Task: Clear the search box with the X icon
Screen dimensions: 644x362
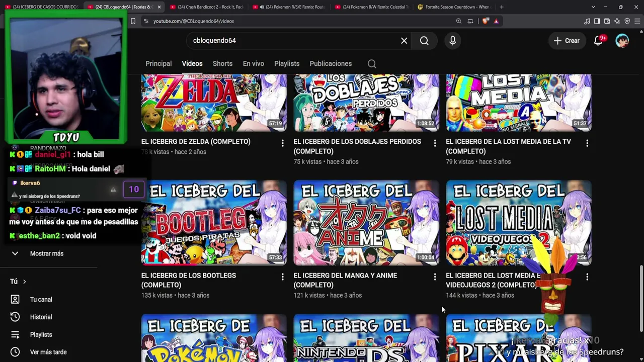Action: click(x=404, y=41)
